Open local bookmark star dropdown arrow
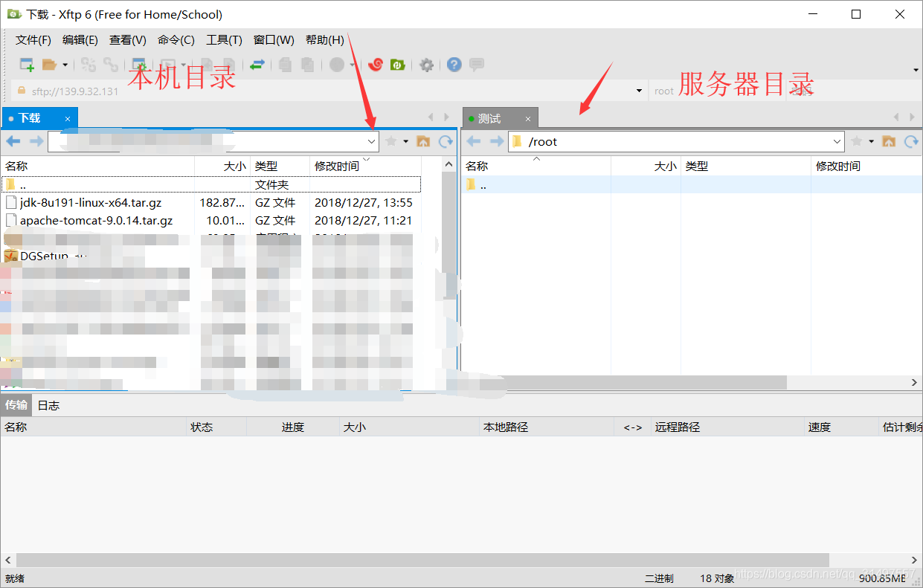The height and width of the screenshot is (588, 923). point(405,141)
